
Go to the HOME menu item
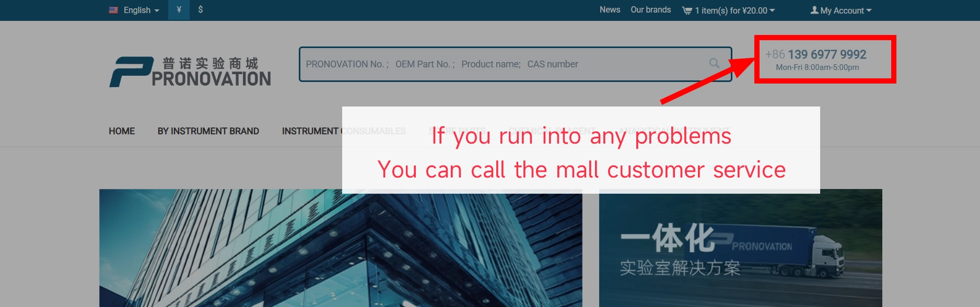[x=122, y=131]
